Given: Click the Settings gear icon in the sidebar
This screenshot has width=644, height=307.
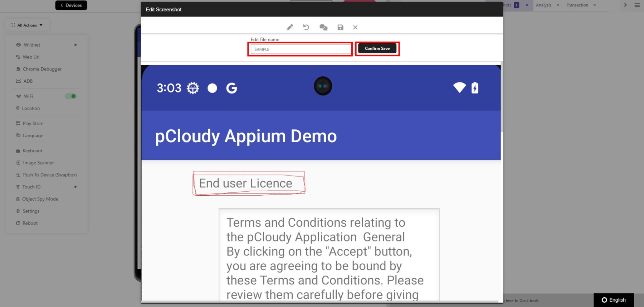Looking at the screenshot, I should pyautogui.click(x=18, y=211).
